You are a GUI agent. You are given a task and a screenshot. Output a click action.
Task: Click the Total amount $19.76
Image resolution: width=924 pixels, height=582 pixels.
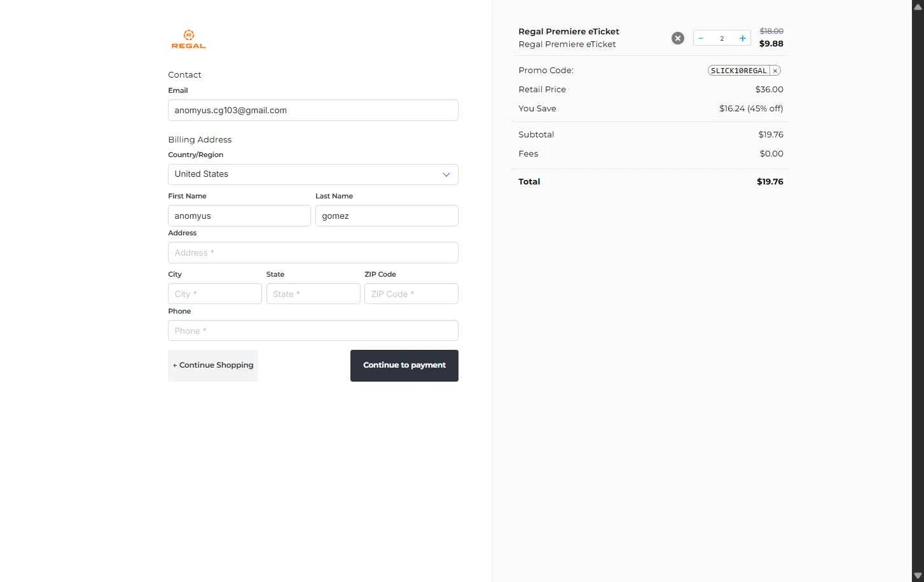tap(770, 182)
